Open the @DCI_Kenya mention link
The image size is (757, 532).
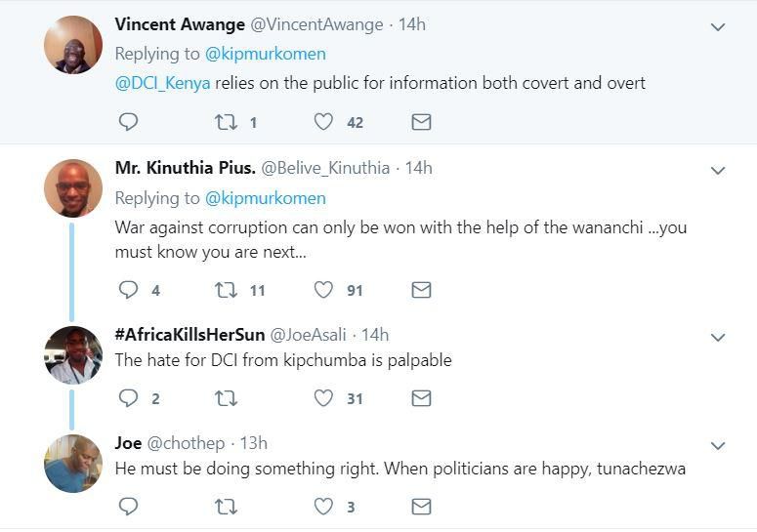pos(164,83)
